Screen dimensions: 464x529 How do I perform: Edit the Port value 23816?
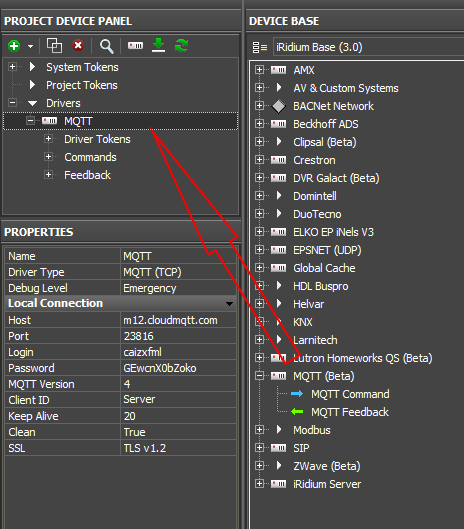178,336
